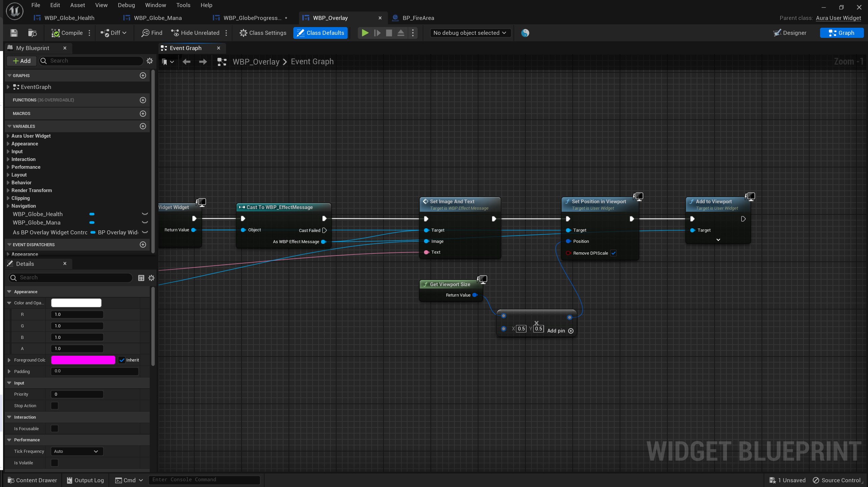868x487 pixels.
Task: Open Class Settings
Action: (263, 33)
